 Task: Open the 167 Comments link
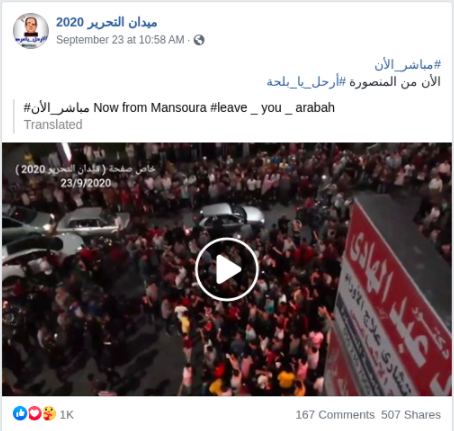335,415
